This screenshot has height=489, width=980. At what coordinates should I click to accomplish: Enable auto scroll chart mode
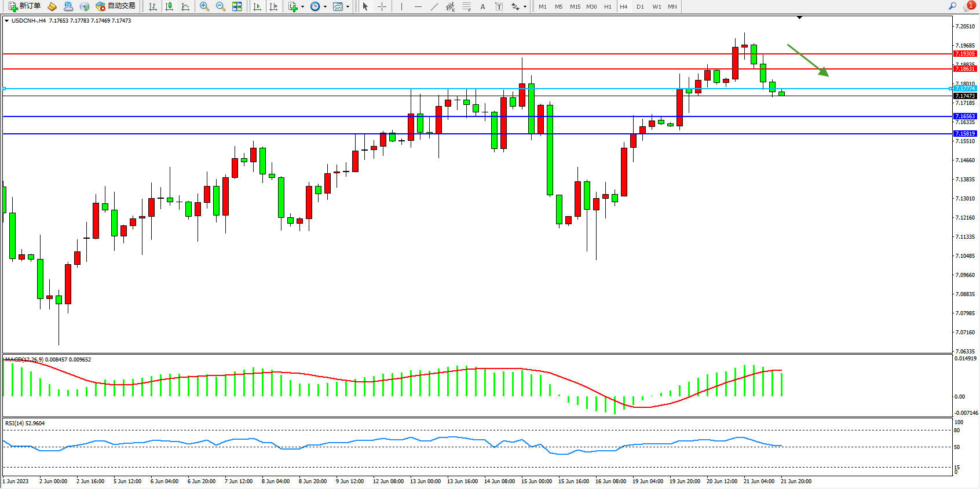257,6
